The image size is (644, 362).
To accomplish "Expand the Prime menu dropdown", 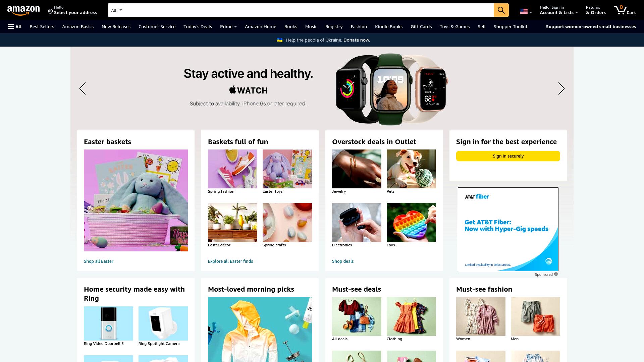I will pyautogui.click(x=228, y=26).
